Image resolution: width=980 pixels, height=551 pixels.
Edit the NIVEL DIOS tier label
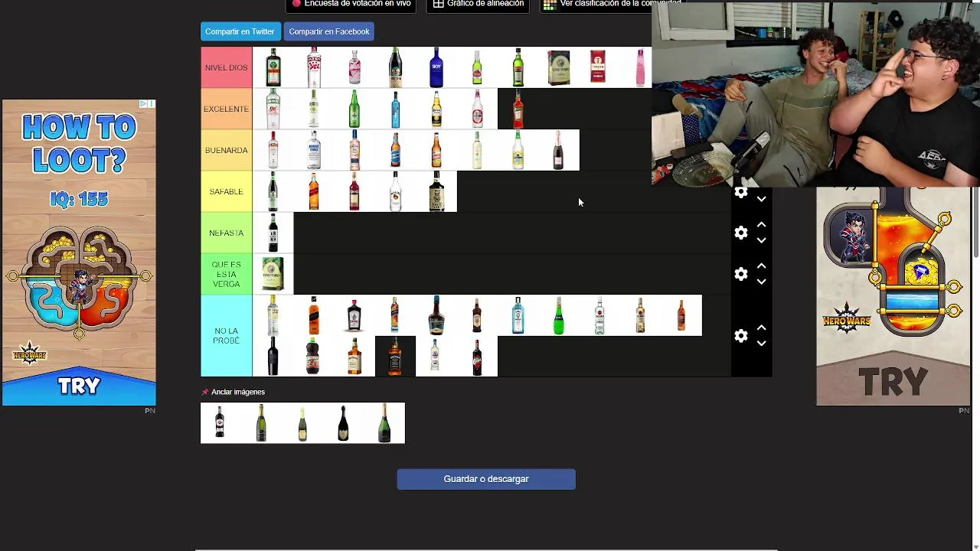(x=226, y=67)
